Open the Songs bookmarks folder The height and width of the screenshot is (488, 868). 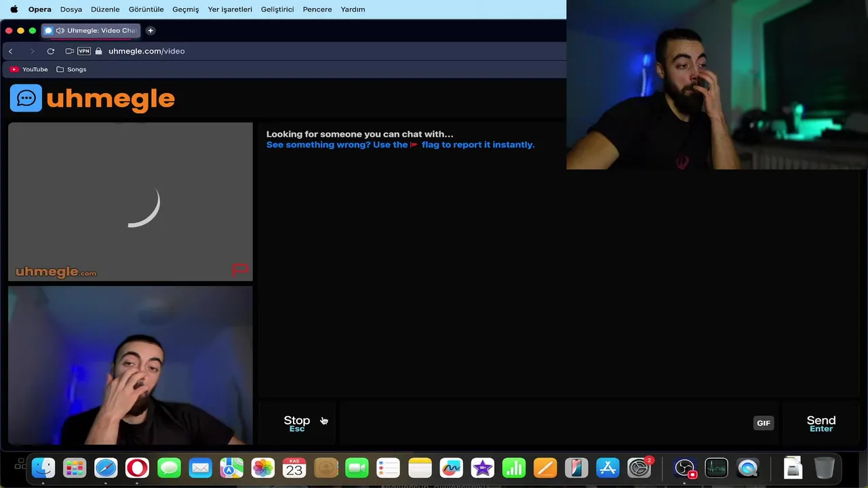tap(71, 69)
